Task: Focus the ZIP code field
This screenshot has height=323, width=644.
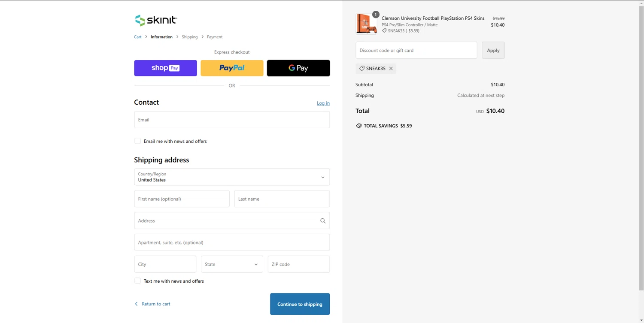Action: (299, 264)
